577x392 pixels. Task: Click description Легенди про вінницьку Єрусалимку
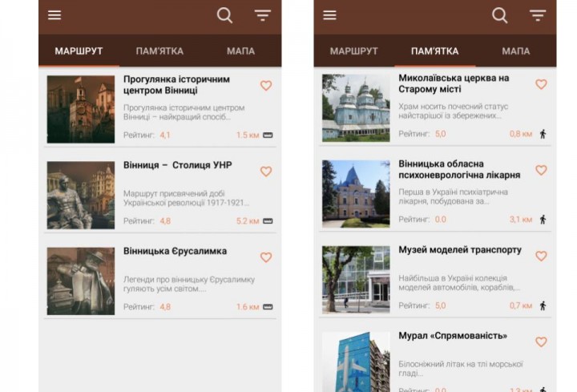[x=189, y=284]
